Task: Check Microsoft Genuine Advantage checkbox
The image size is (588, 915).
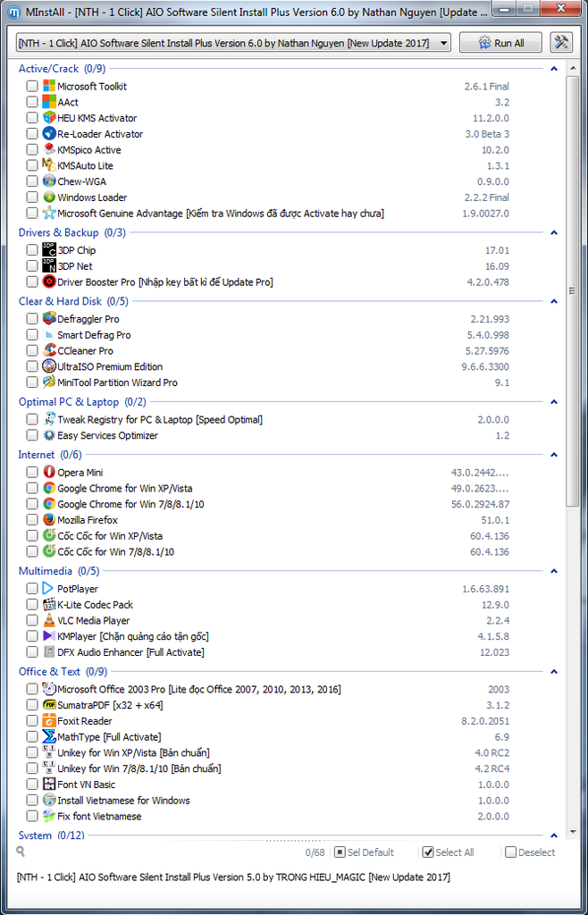Action: [x=32, y=213]
